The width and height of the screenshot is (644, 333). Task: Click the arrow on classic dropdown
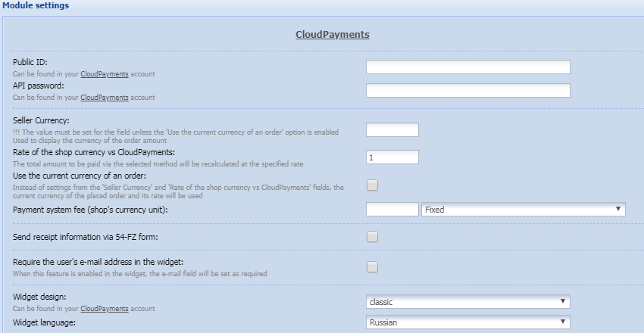click(x=563, y=301)
